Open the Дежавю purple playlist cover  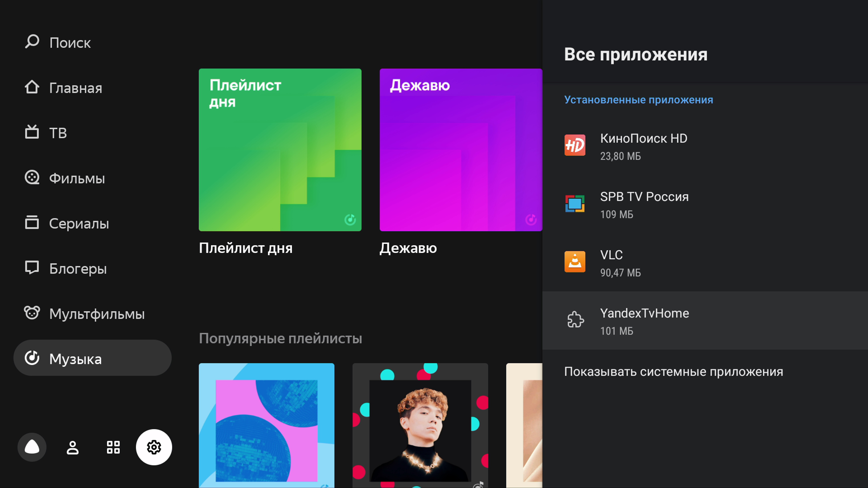(461, 150)
